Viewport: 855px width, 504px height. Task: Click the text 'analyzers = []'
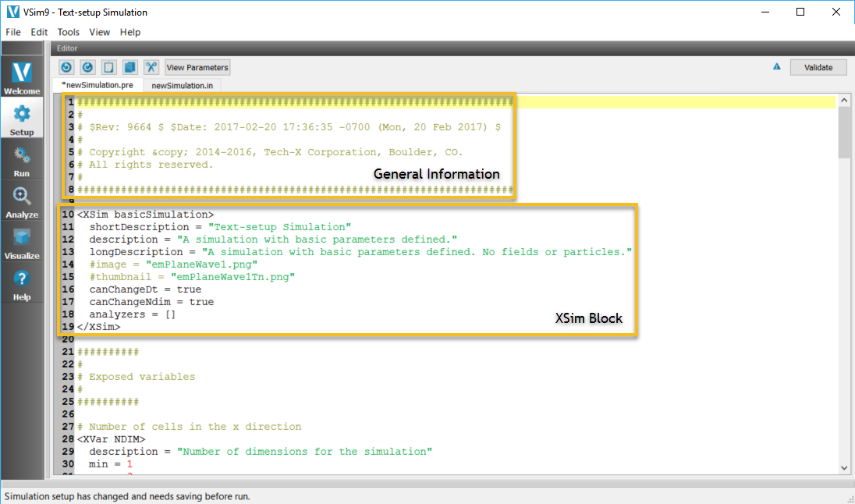133,314
